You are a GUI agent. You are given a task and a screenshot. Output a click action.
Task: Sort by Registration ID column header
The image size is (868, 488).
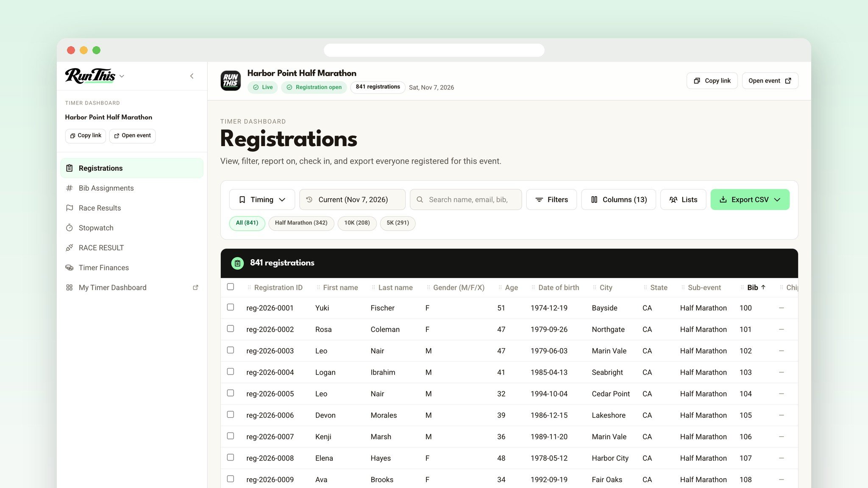tap(278, 288)
